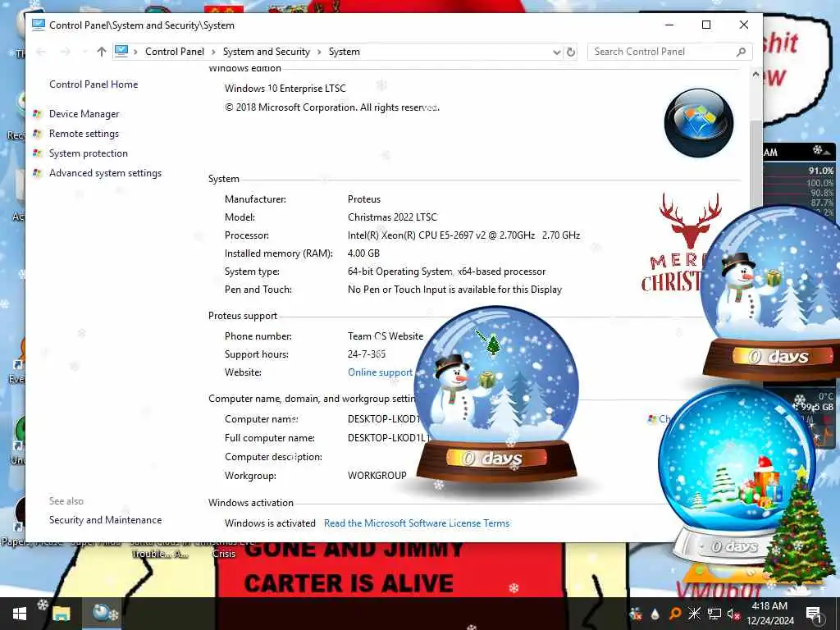Click the Christmas tree desktop gadget
This screenshot has height=630, width=840.
pos(799,527)
